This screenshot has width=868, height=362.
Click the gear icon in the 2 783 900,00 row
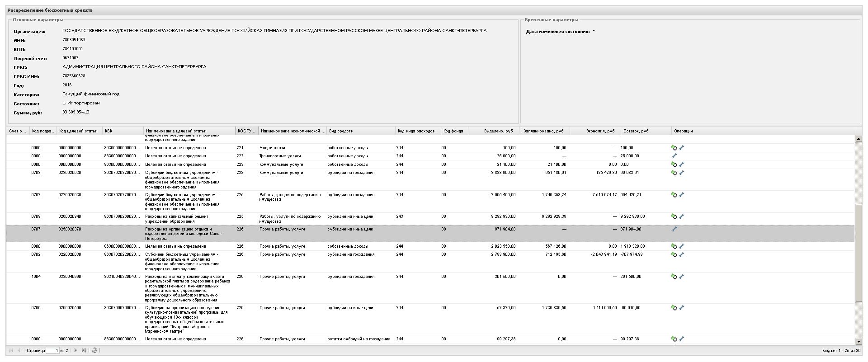(674, 254)
